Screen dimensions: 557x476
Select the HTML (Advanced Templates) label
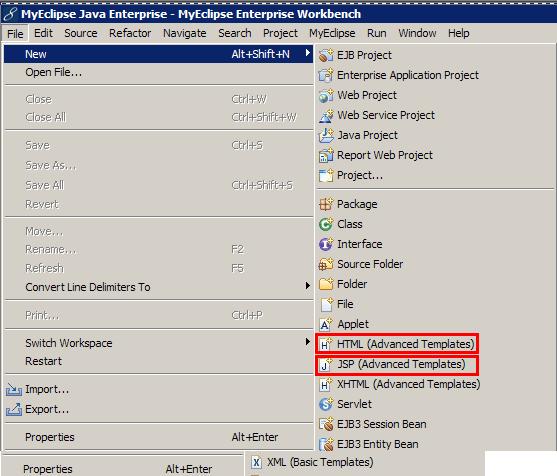pyautogui.click(x=406, y=344)
